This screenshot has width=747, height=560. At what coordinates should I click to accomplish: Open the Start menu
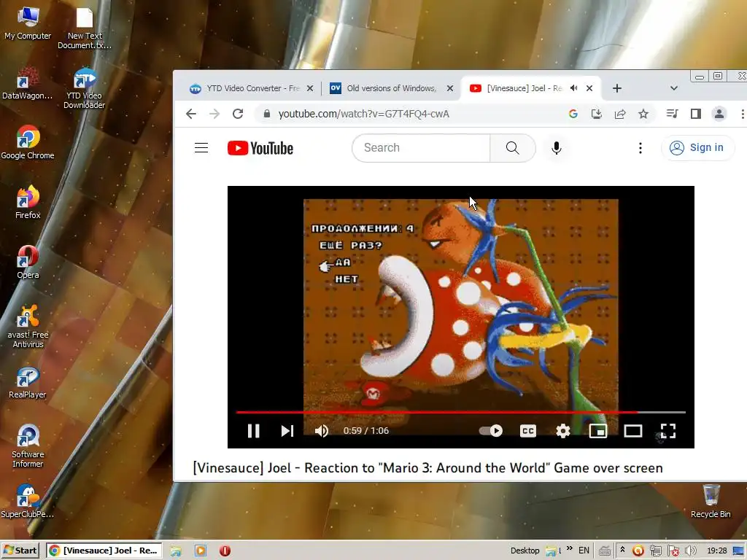tap(20, 551)
